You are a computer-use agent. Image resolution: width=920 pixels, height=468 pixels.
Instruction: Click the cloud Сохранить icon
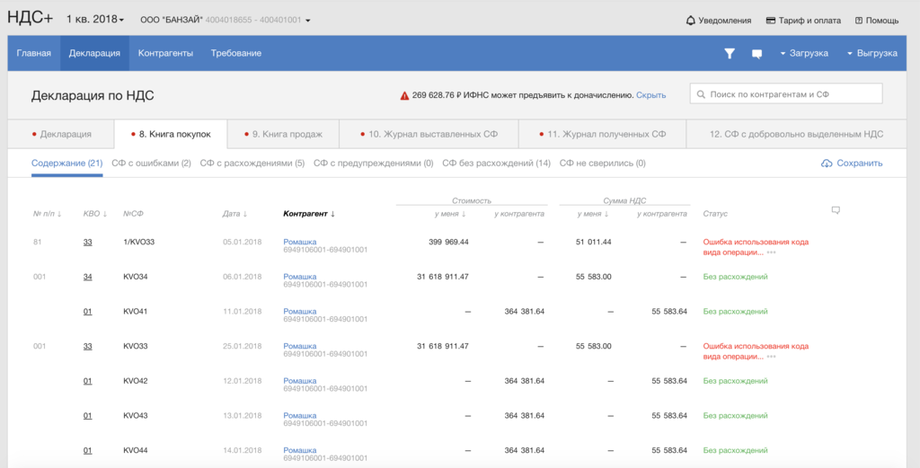[x=826, y=163]
